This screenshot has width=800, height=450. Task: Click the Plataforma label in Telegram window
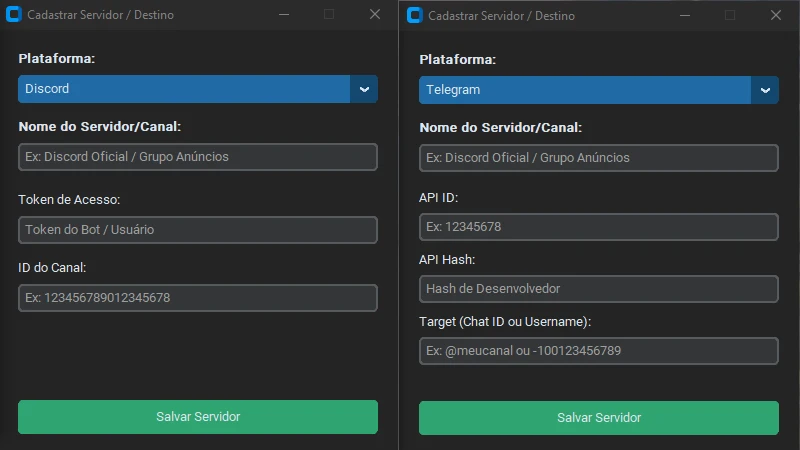coord(458,59)
